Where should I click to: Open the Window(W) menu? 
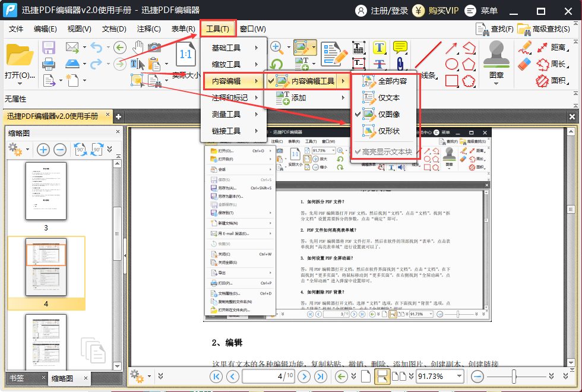[x=253, y=29]
